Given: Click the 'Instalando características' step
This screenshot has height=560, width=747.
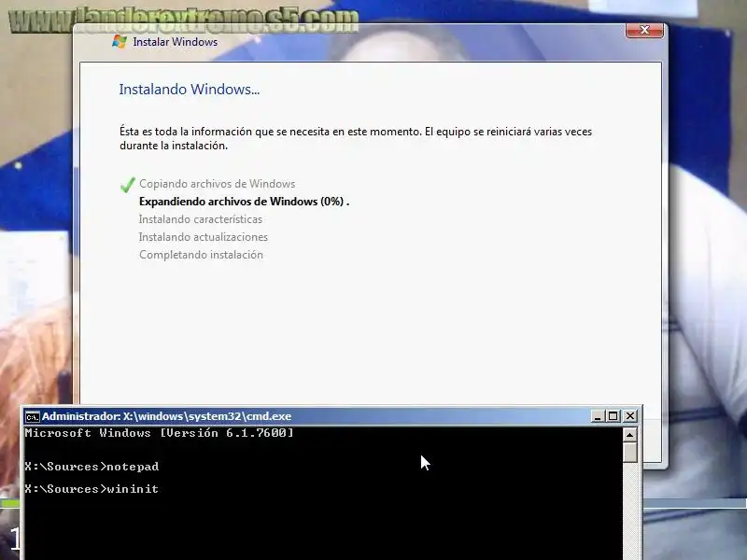Looking at the screenshot, I should (x=201, y=219).
